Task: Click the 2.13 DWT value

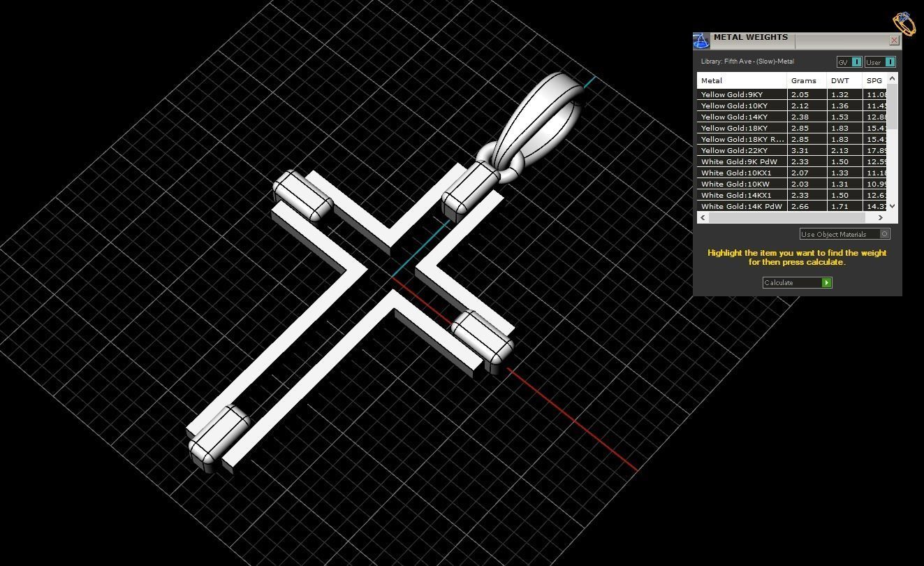Action: (844, 150)
